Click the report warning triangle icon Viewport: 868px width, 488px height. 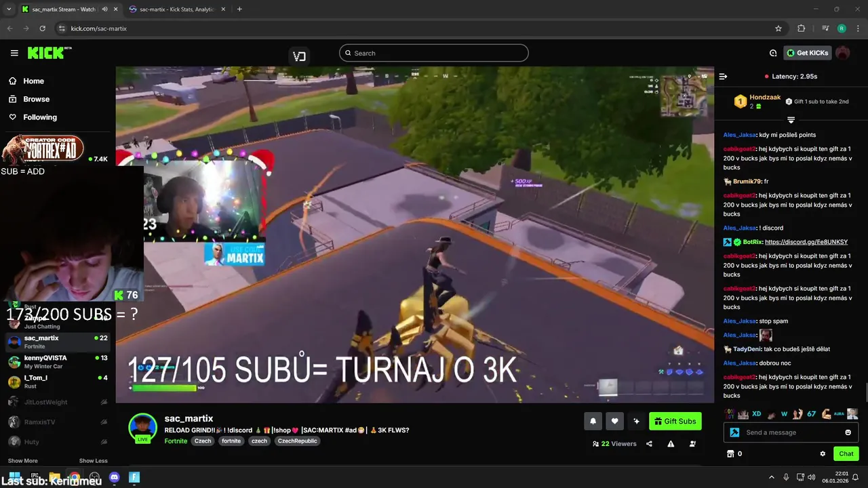(x=671, y=444)
